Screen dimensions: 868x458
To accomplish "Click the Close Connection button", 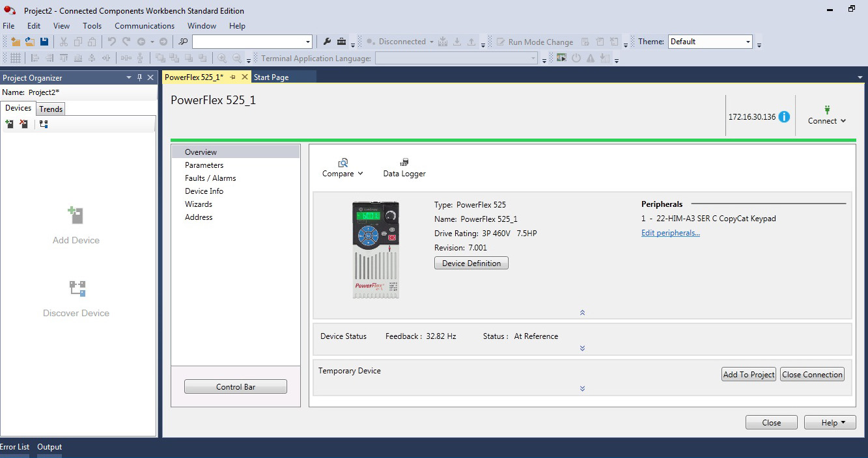I will point(812,374).
